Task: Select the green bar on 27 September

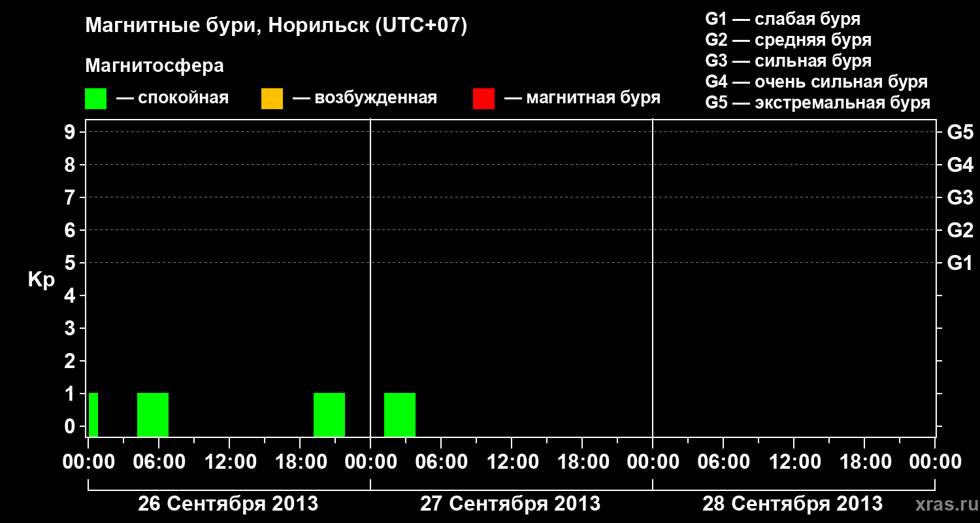Action: tap(400, 414)
